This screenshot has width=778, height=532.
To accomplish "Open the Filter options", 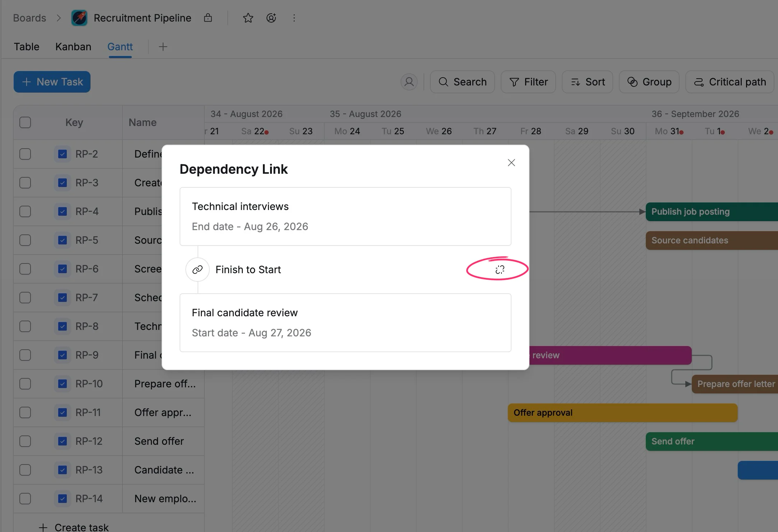I will [528, 82].
